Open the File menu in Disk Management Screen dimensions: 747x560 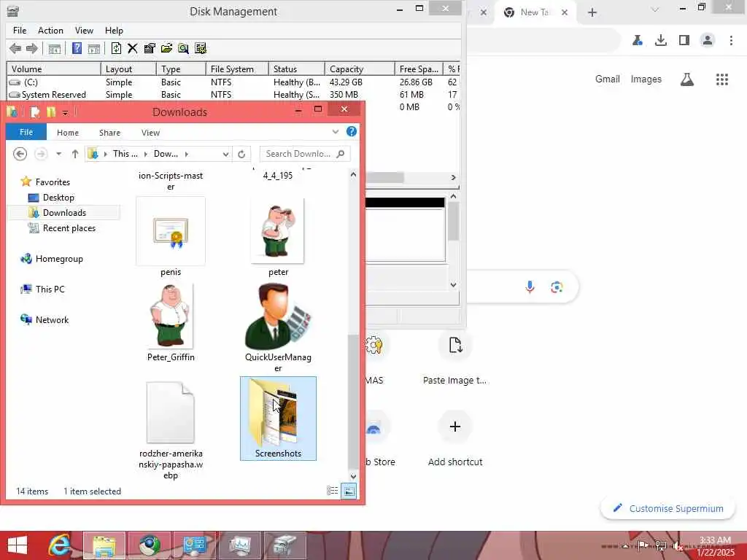[x=20, y=31]
